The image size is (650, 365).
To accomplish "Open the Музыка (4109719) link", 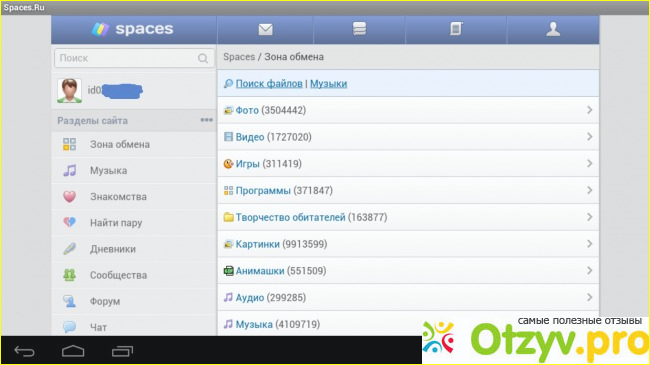I will coord(278,324).
